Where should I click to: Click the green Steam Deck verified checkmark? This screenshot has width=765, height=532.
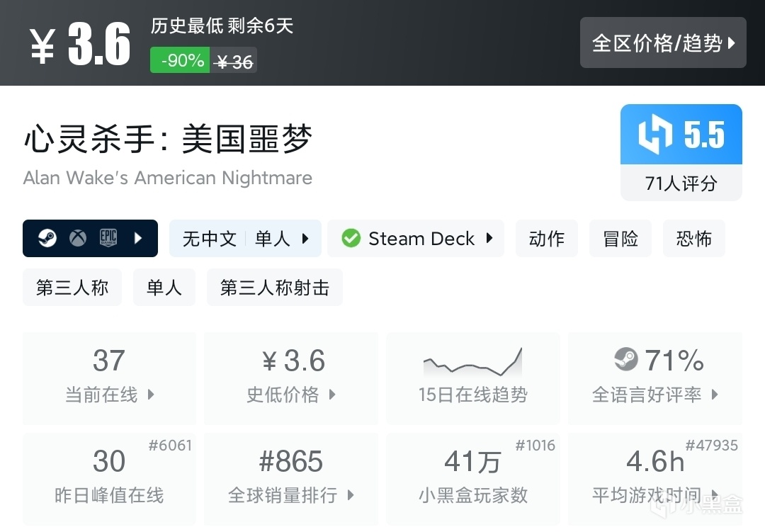click(x=351, y=238)
